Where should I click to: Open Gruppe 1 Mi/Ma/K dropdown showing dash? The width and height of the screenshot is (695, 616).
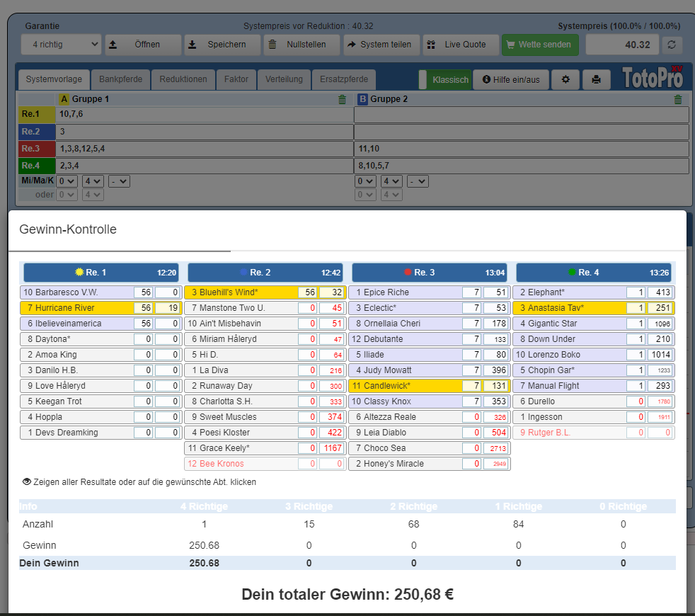pos(119,181)
